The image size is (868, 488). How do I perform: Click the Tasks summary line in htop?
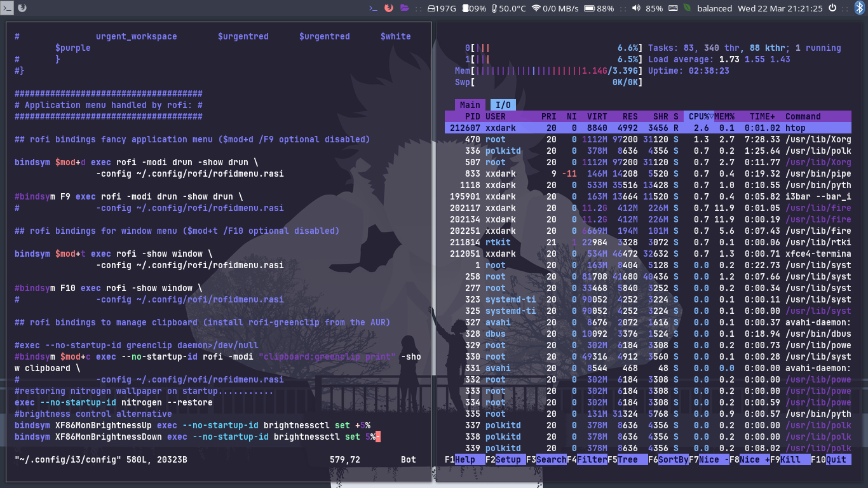pyautogui.click(x=745, y=48)
